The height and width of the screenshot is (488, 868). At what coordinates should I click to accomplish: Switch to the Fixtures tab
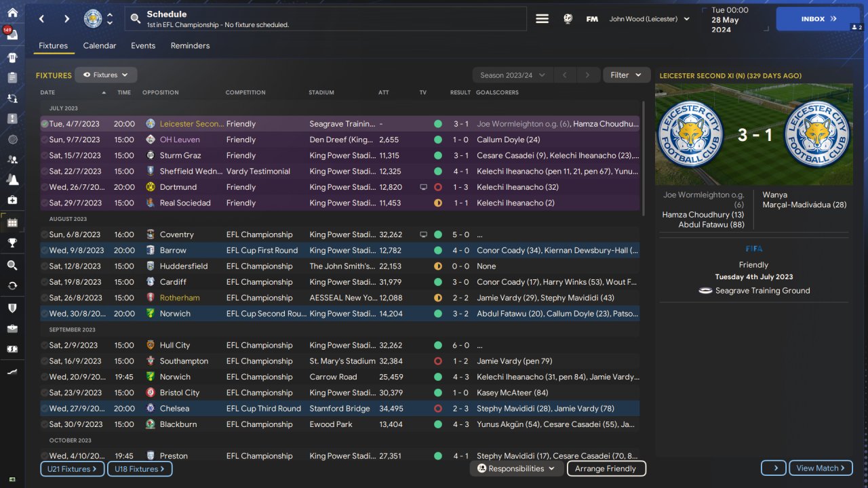[x=53, y=46]
